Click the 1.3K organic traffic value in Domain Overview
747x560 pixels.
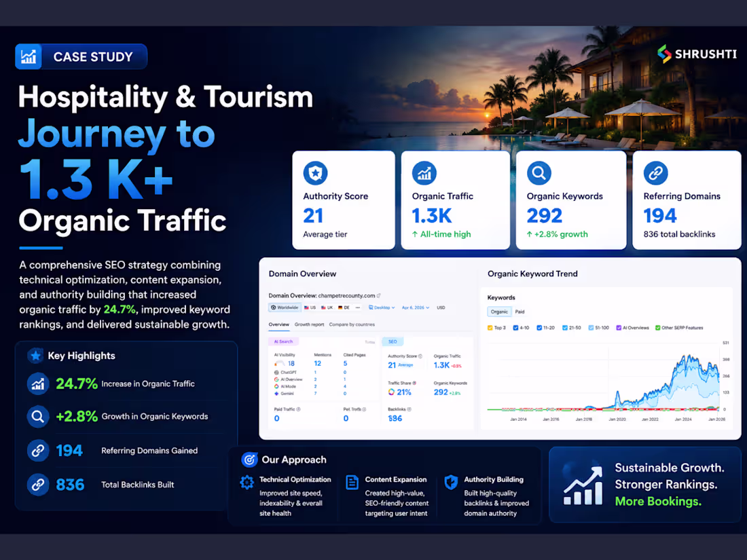click(x=441, y=365)
